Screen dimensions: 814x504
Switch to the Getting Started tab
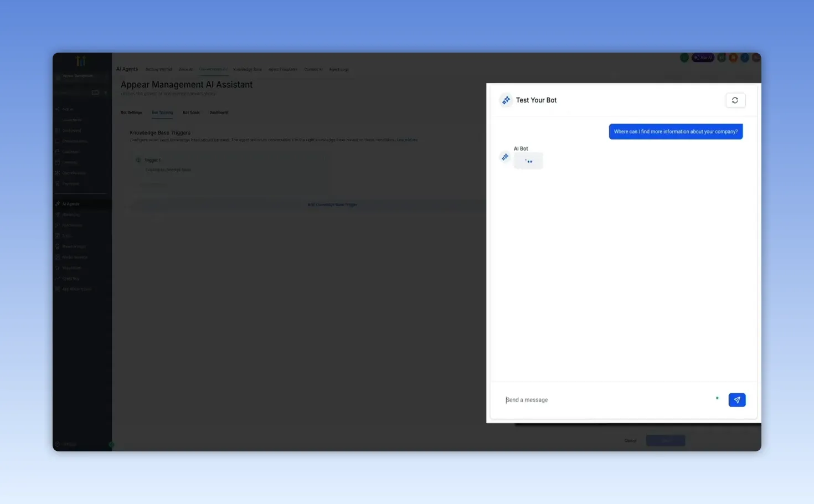[x=158, y=70]
